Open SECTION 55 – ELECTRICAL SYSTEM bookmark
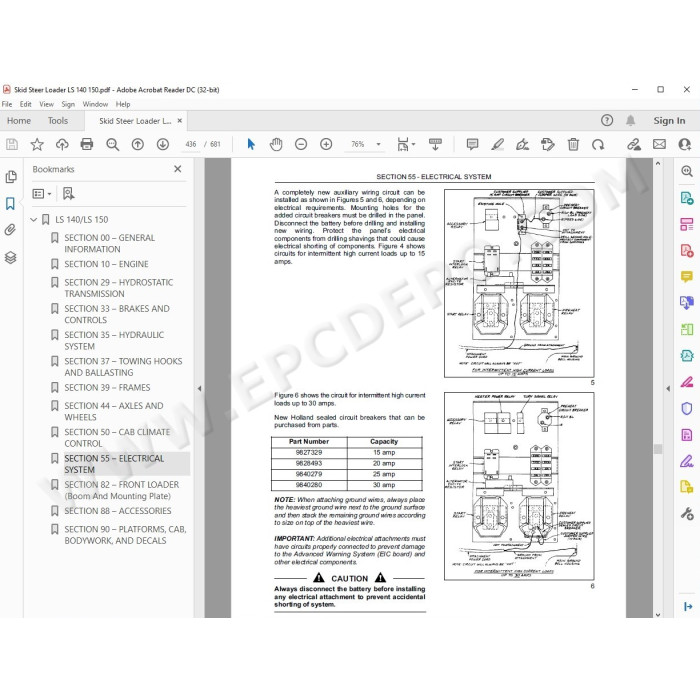 pos(114,464)
